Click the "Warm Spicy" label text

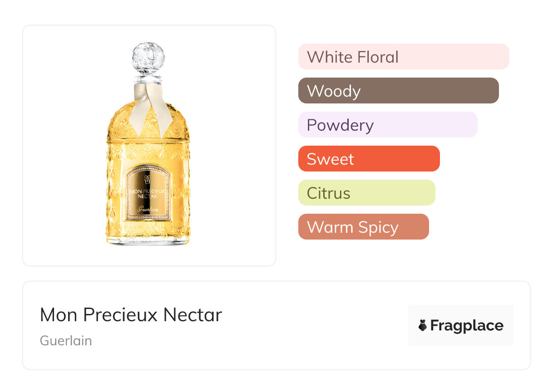[x=352, y=227]
